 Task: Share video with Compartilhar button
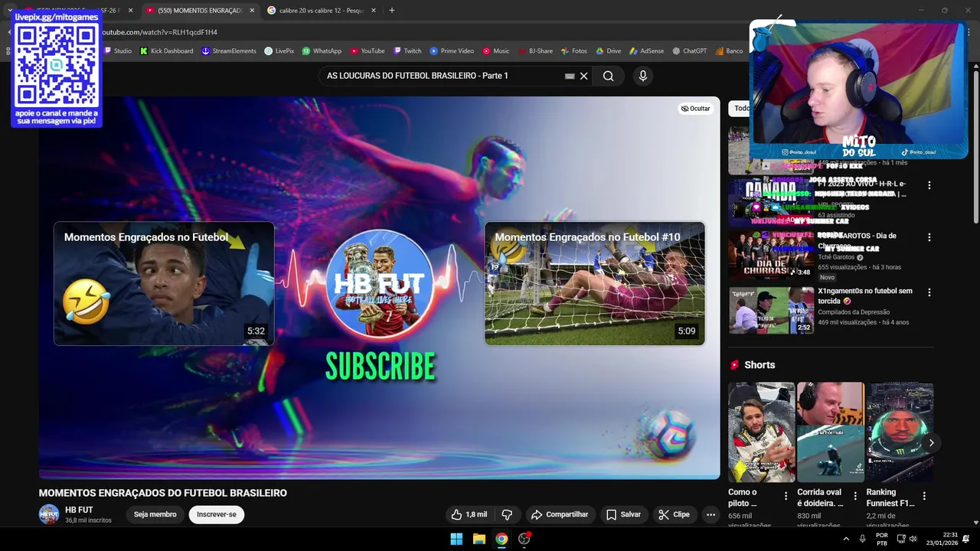click(560, 515)
